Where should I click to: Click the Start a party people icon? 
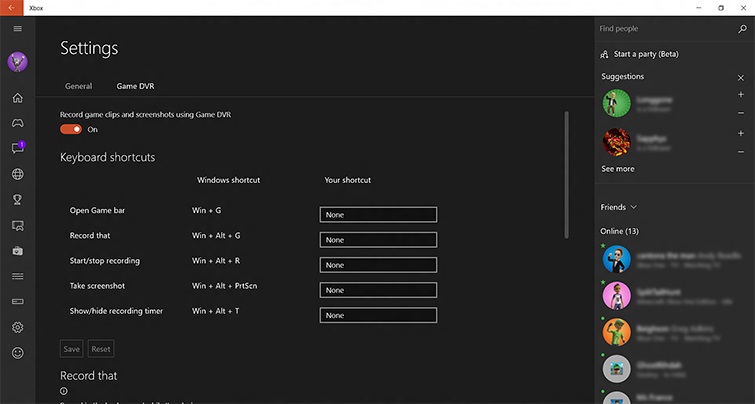tap(604, 54)
